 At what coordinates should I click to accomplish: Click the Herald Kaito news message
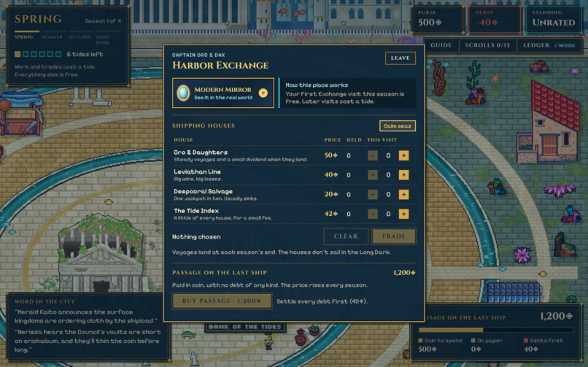click(x=86, y=317)
